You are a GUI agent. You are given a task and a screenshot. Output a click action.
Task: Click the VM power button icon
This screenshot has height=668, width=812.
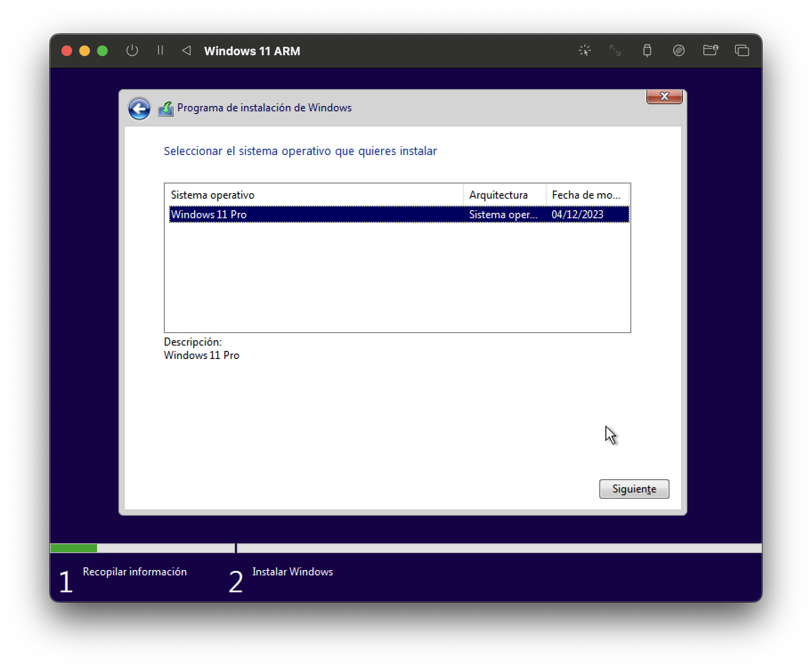click(x=132, y=51)
